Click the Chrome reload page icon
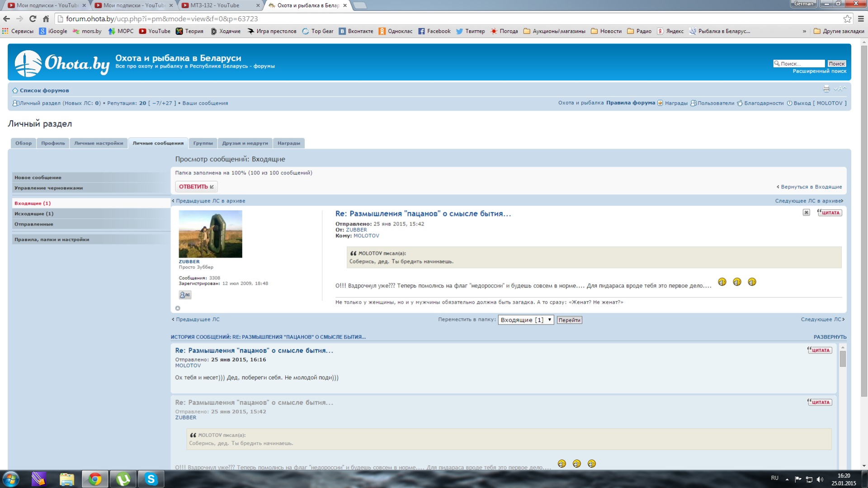Screen dimensions: 868x488 click(33, 19)
